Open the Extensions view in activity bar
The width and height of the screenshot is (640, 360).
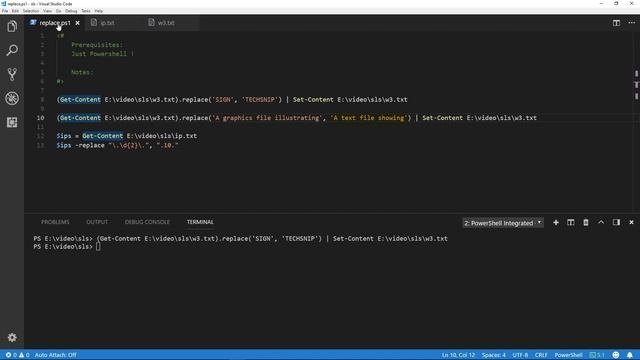pyautogui.click(x=12, y=122)
